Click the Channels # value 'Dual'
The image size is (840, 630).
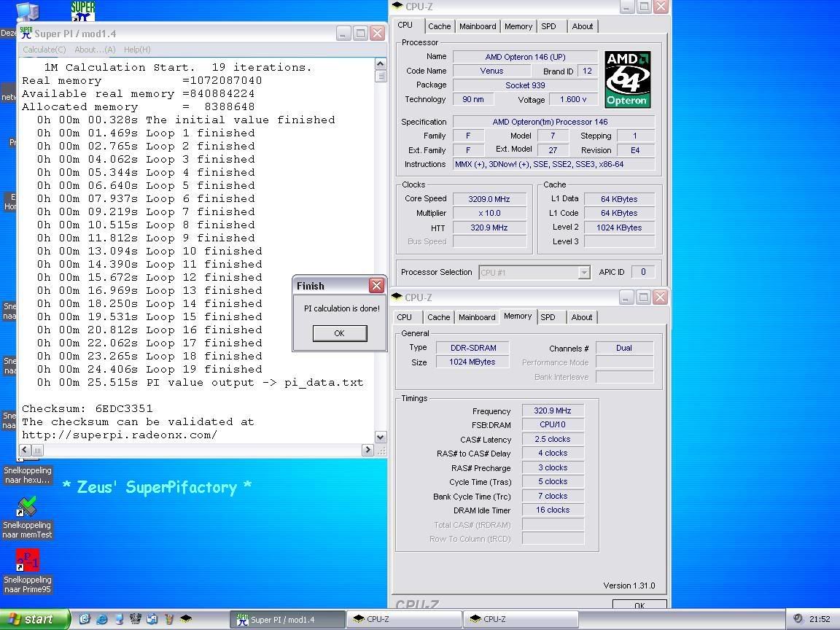tap(624, 349)
